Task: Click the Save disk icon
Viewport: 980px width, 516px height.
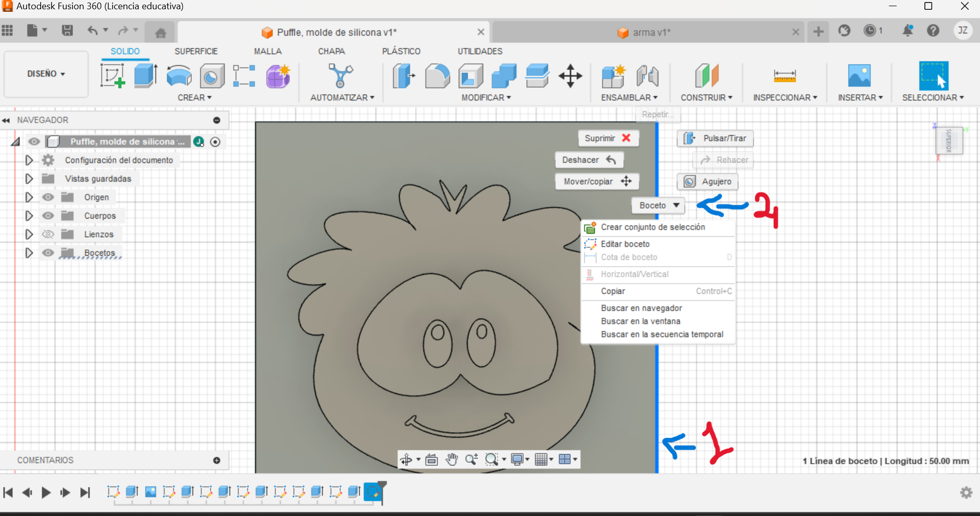Action: [67, 30]
